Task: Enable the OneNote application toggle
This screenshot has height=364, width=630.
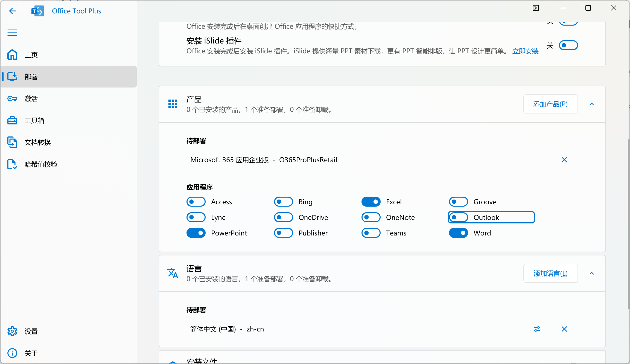Action: click(x=371, y=217)
